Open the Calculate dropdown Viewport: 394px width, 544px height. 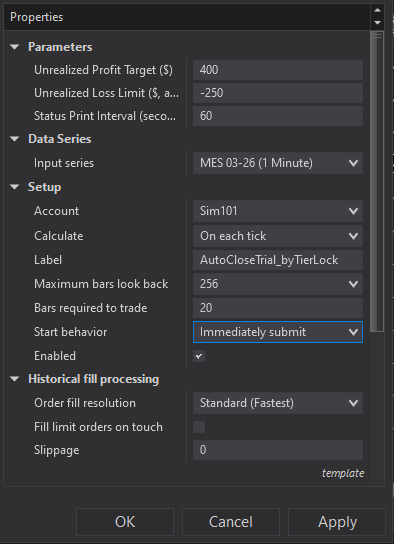278,236
